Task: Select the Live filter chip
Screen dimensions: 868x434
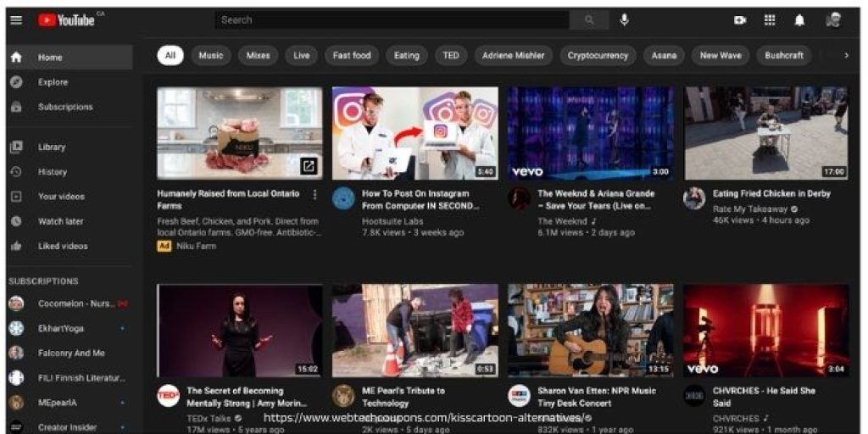Action: pyautogui.click(x=302, y=55)
